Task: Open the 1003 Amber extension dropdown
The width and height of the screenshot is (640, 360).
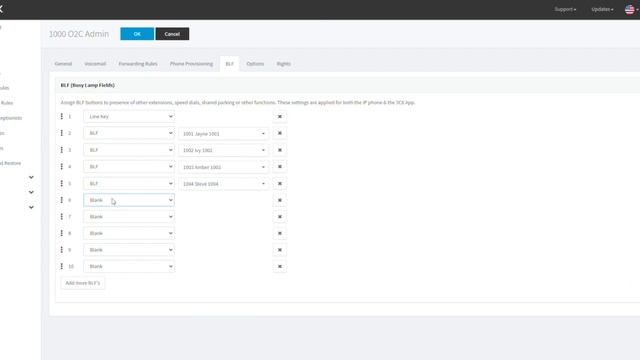Action: (224, 167)
